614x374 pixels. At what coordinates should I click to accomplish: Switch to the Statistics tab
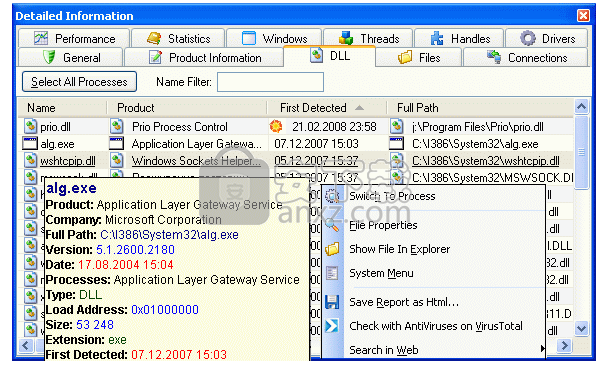click(x=178, y=38)
